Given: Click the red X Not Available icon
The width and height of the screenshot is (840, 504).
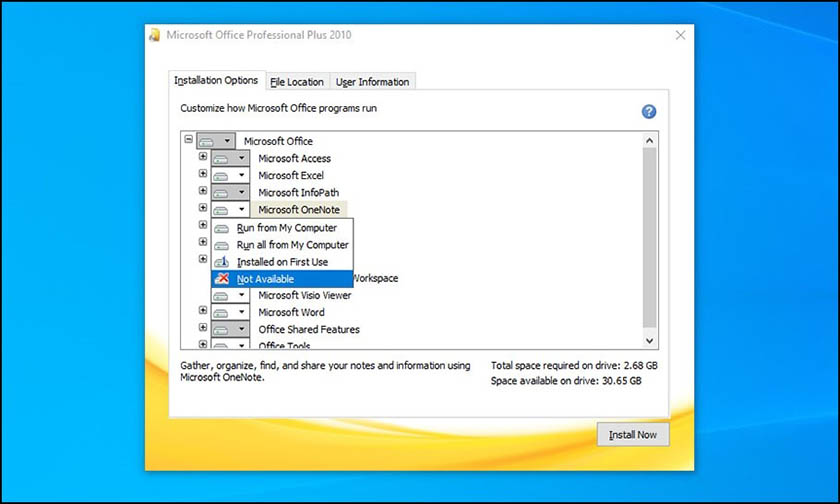Looking at the screenshot, I should tap(222, 279).
